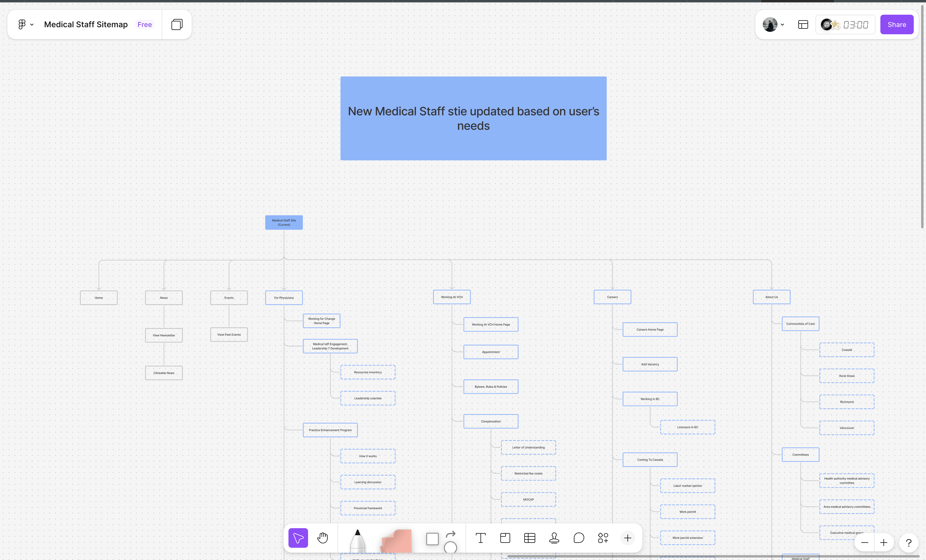Select the Square shape tool
This screenshot has height=560, width=926.
coord(432,539)
